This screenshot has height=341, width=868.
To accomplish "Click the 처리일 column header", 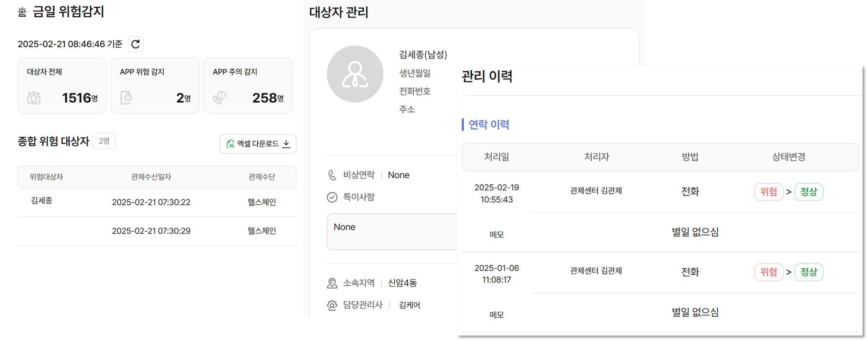I will point(496,157).
